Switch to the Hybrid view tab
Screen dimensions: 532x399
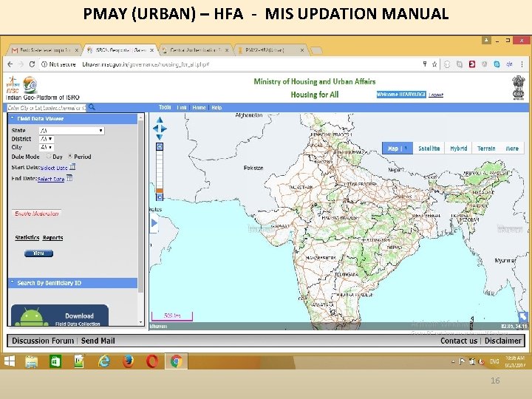[x=458, y=149]
